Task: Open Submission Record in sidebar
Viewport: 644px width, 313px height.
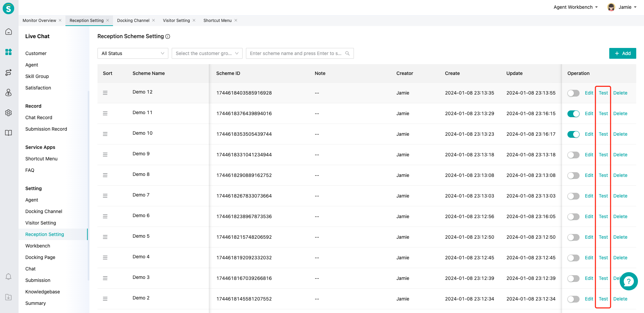Action: [x=46, y=129]
